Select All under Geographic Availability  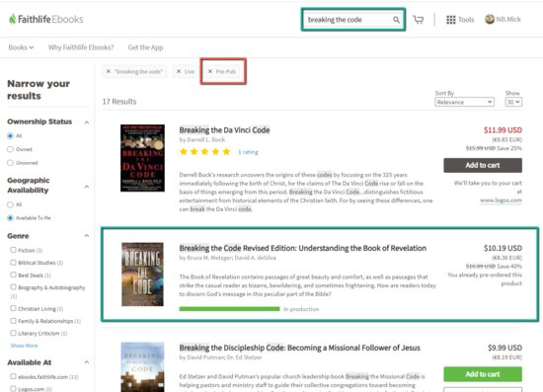pos(11,204)
